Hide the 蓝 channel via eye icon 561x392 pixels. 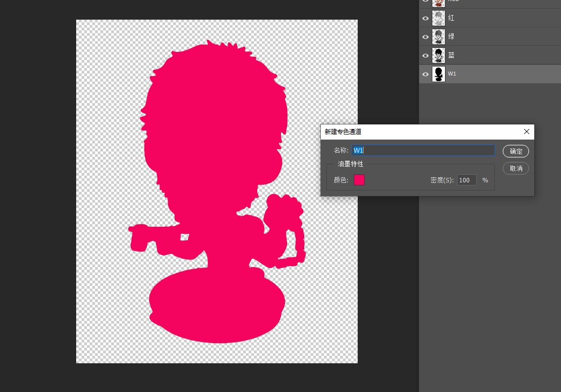coord(425,55)
